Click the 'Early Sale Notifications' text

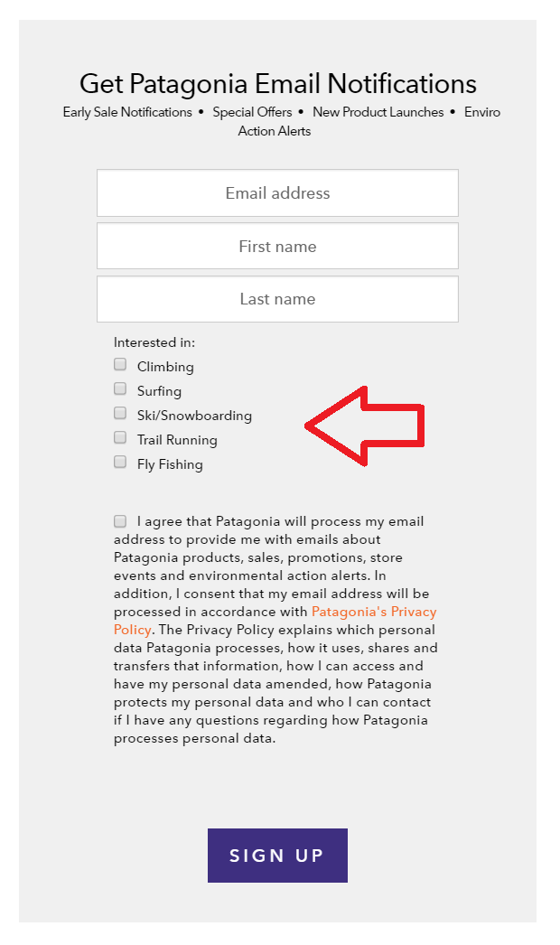tap(127, 112)
